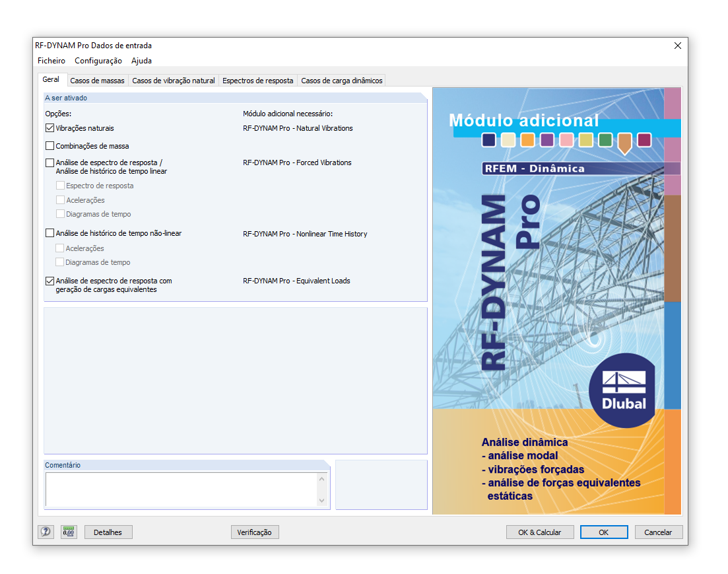
Task: Open the help question mark icon
Action: [46, 532]
